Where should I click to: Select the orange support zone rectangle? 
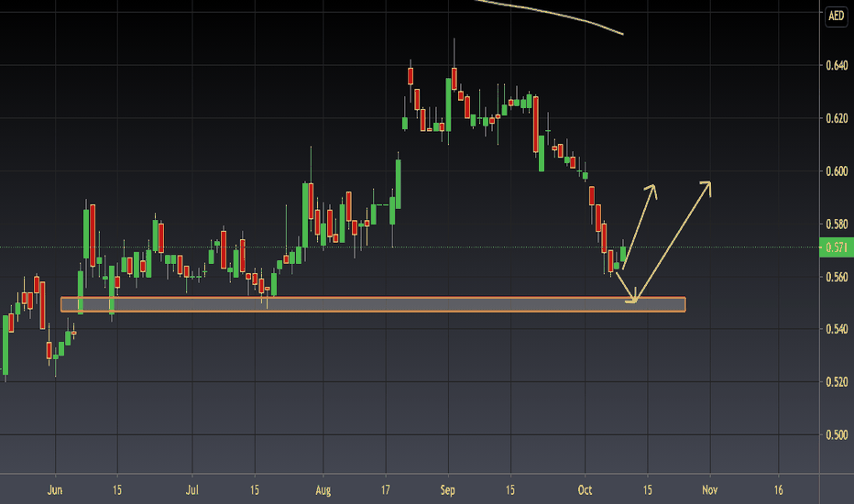click(x=373, y=304)
